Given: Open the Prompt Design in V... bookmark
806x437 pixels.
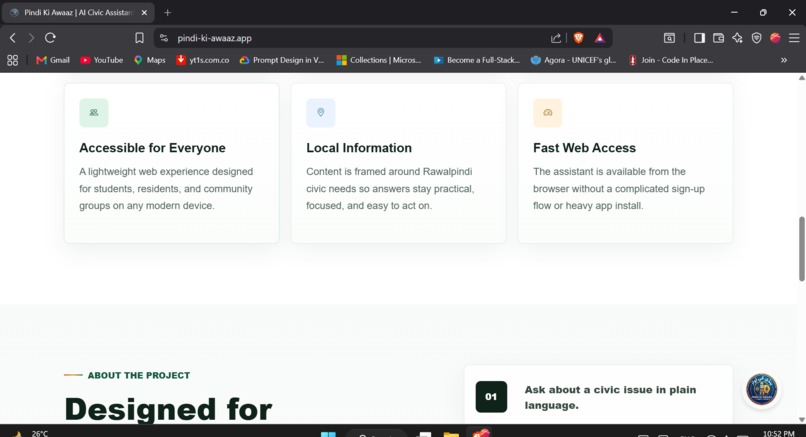Looking at the screenshot, I should [282, 60].
